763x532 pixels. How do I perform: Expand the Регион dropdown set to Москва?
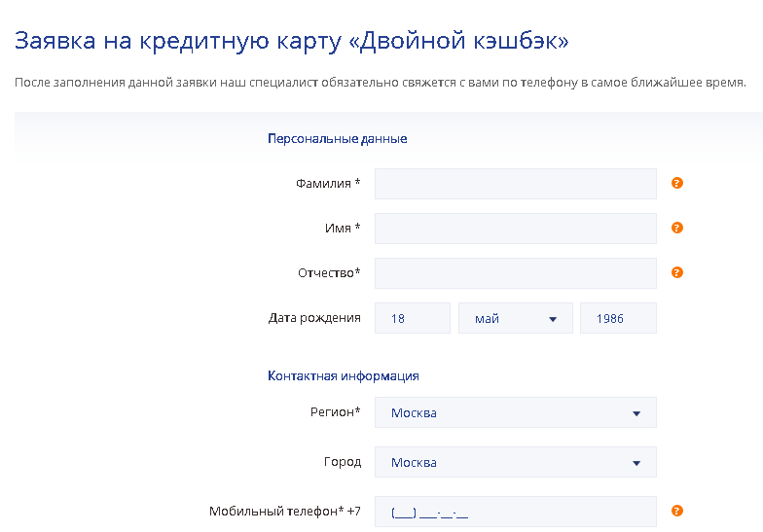[515, 412]
